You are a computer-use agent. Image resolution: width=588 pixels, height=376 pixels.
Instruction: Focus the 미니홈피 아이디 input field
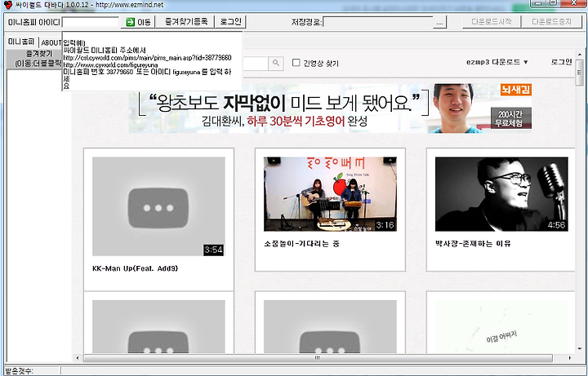[x=91, y=22]
